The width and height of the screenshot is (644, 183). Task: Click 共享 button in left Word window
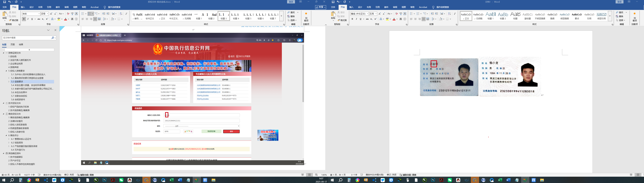[321, 7]
